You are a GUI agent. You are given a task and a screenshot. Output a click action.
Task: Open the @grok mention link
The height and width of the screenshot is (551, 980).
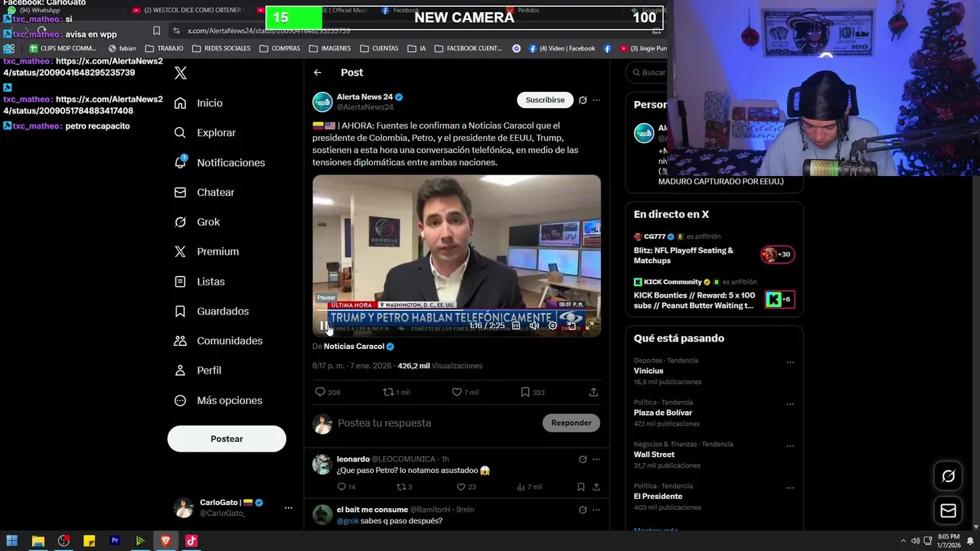tap(348, 521)
